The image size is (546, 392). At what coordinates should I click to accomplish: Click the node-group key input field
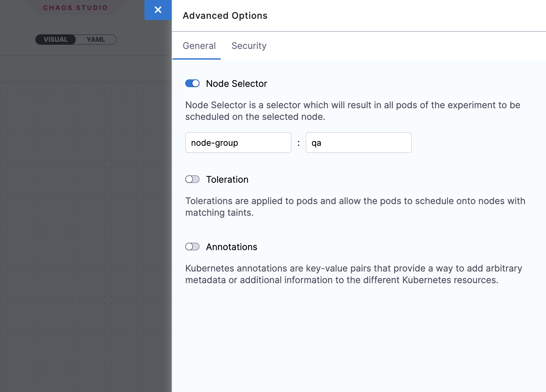click(x=238, y=143)
